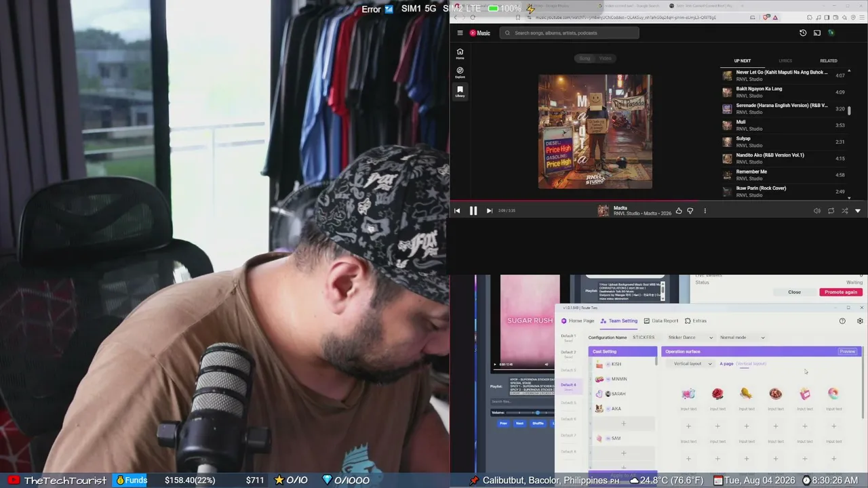The width and height of the screenshot is (868, 488).
Task: Open the Sticker Dance dropdown
Action: 690,338
